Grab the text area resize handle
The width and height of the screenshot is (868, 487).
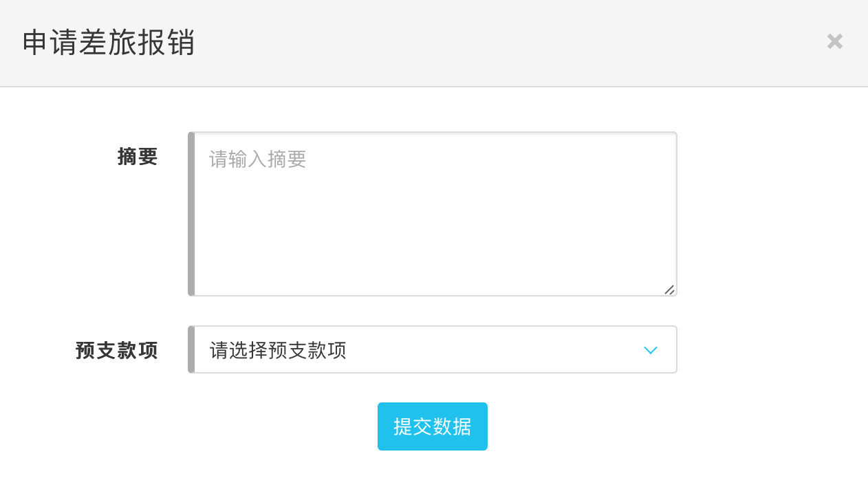tap(669, 290)
